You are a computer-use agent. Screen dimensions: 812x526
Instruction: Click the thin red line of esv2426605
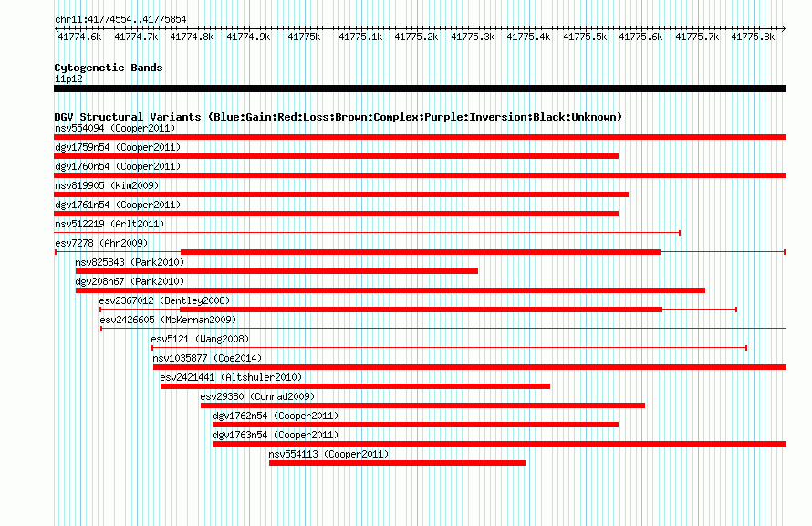[443, 329]
